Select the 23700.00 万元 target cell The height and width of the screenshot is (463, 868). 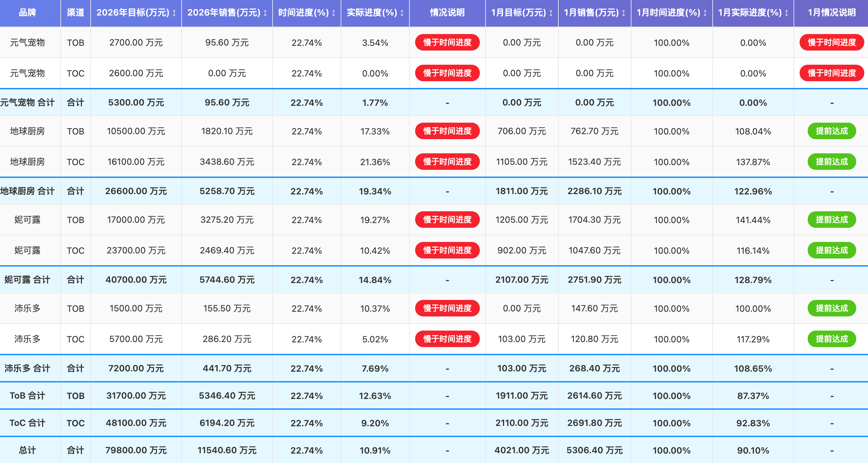136,250
